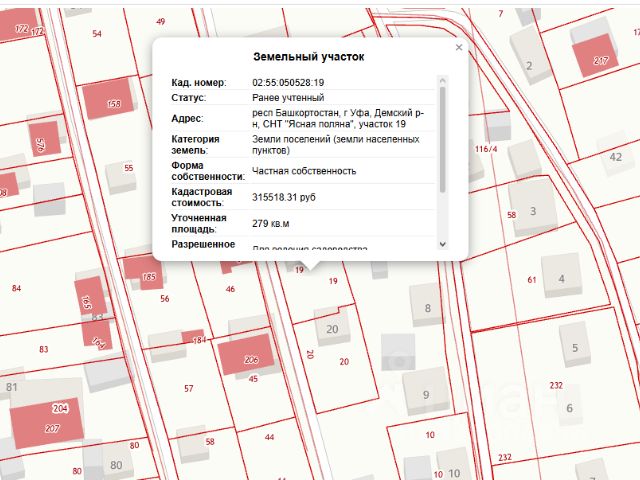Select parcel labeled 83
The width and height of the screenshot is (640, 480).
[x=44, y=349]
